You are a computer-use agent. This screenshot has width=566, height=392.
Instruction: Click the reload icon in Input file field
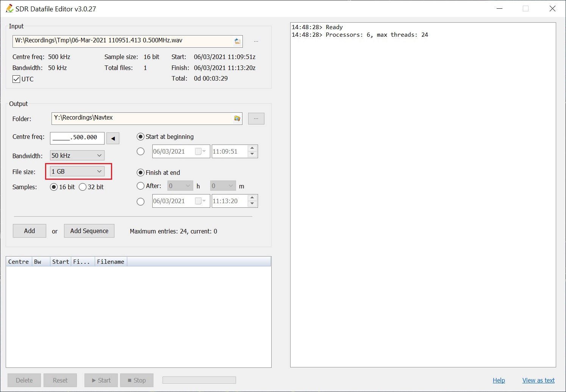tap(237, 41)
